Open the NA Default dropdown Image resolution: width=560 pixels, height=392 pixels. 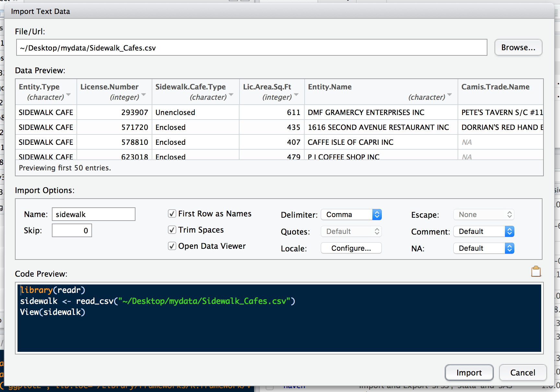[x=484, y=248]
